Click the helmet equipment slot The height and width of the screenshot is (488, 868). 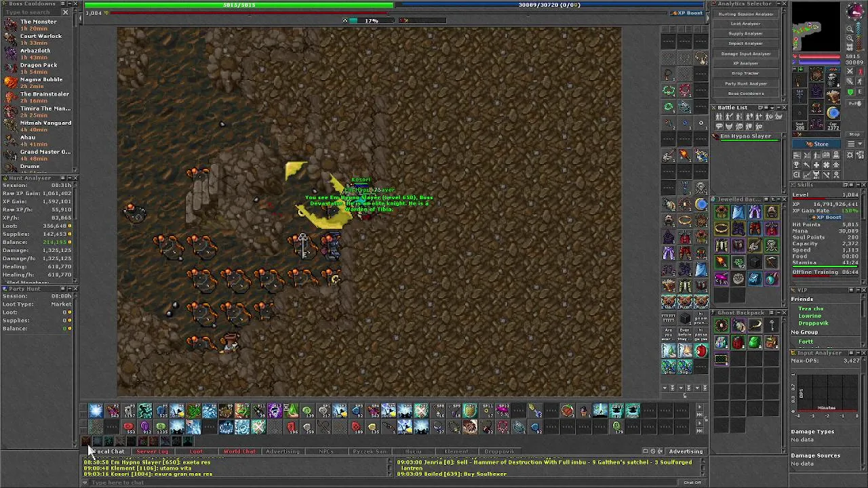(816, 74)
